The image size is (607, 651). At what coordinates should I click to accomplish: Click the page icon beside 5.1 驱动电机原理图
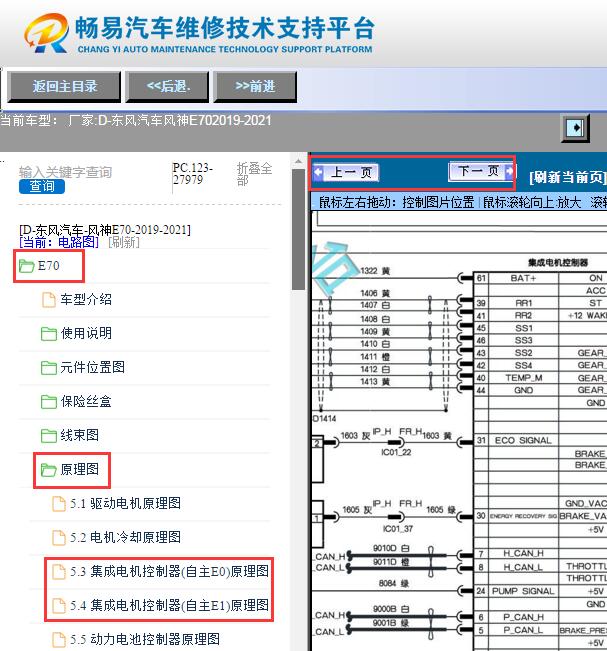59,504
